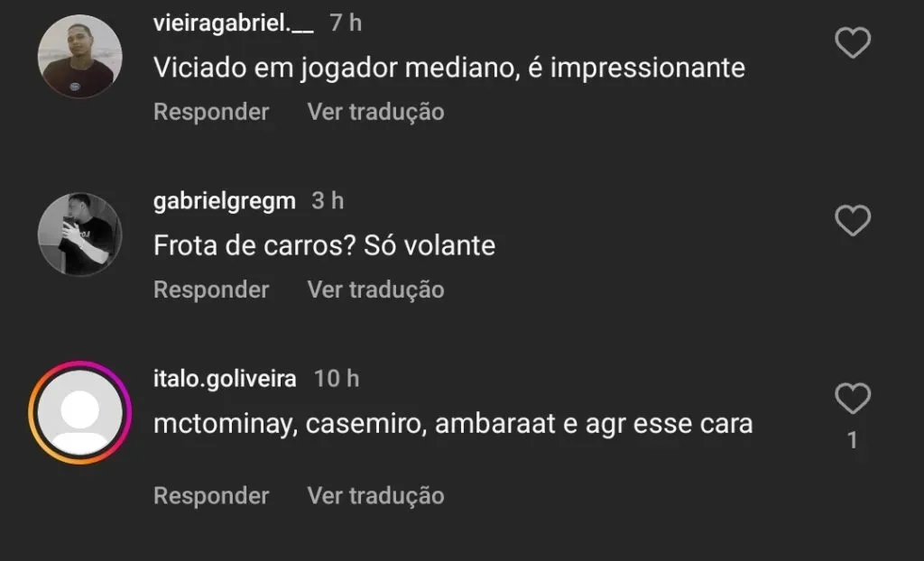Screen dimensions: 924x561
Task: Select comment text 'Frota de carros? Só volante'
Action: point(324,245)
